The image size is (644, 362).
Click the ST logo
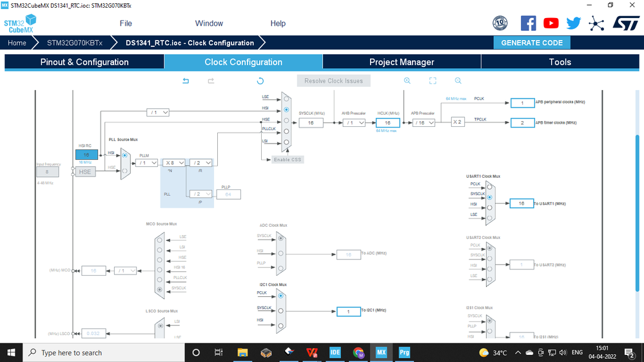pyautogui.click(x=626, y=23)
